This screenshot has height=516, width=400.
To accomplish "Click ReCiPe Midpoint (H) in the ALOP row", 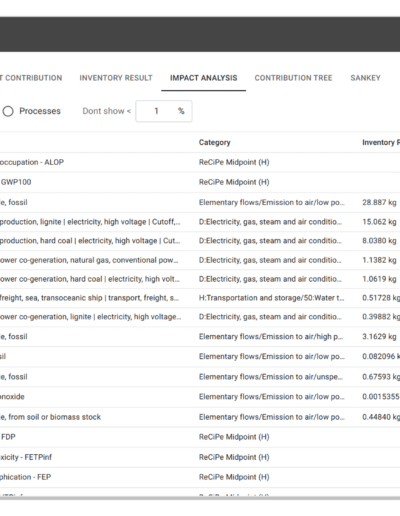I will click(x=234, y=162).
